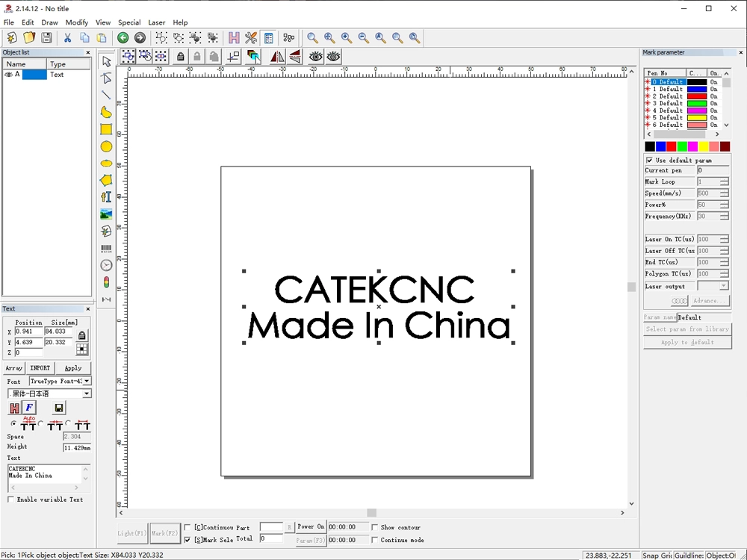Select the Ellipse drawing tool
The width and height of the screenshot is (747, 560).
(x=105, y=146)
